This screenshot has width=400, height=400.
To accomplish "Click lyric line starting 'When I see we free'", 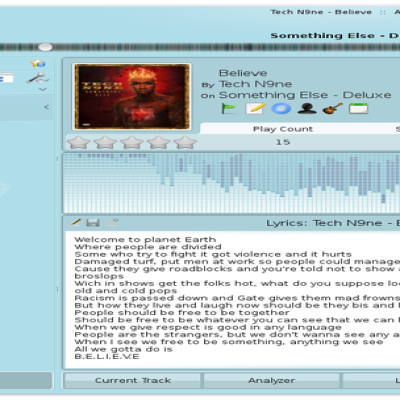I will click(229, 342).
